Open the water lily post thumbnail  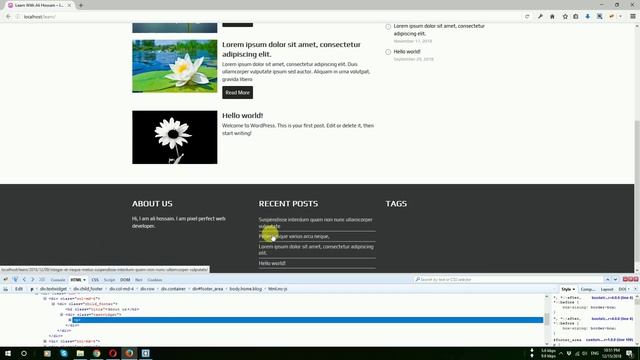point(175,66)
